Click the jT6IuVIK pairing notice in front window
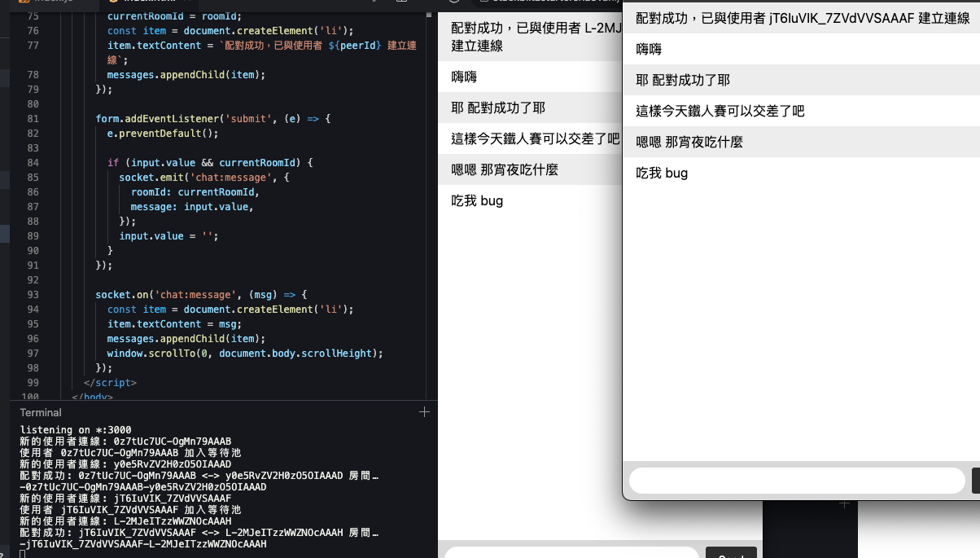This screenshot has width=980, height=558. tap(803, 19)
